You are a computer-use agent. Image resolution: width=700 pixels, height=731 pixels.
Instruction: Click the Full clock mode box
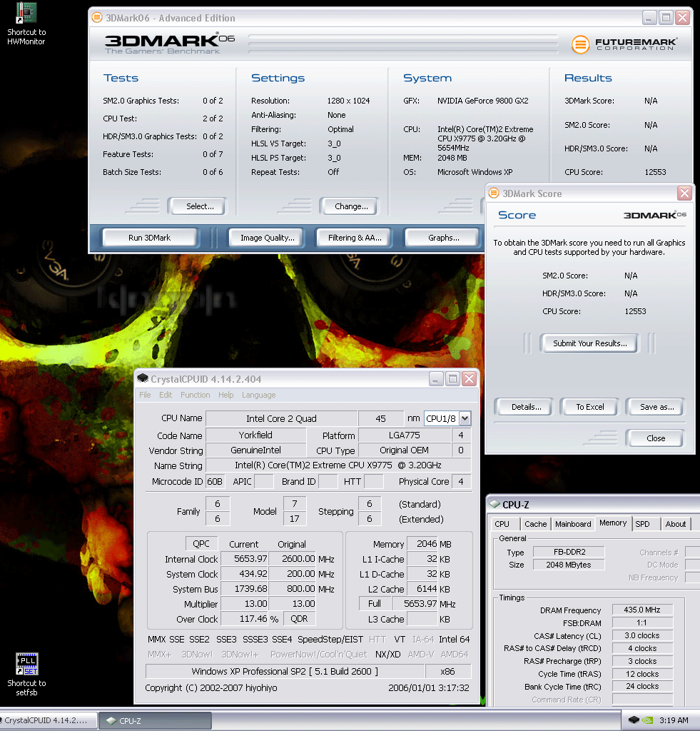click(x=375, y=604)
